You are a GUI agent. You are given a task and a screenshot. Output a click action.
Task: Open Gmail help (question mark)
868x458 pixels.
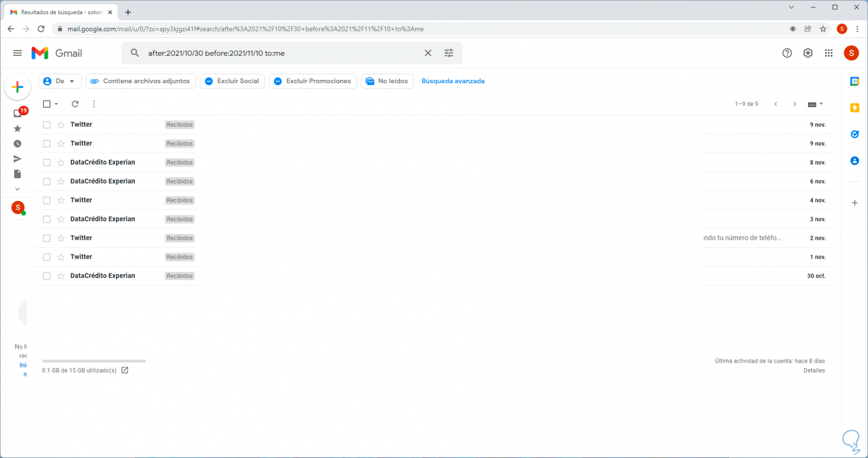click(787, 53)
